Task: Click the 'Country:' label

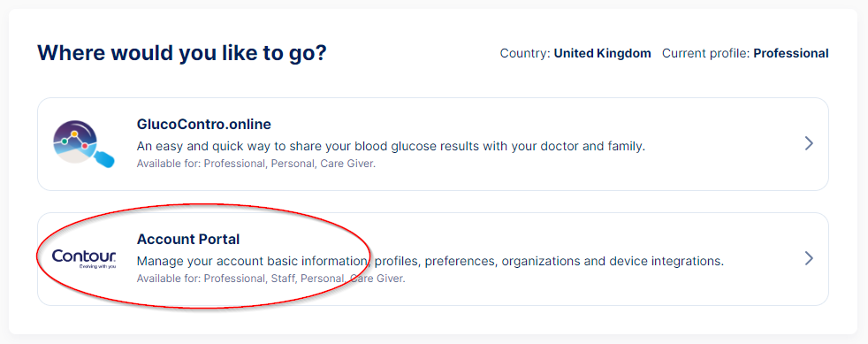Action: [x=525, y=54]
